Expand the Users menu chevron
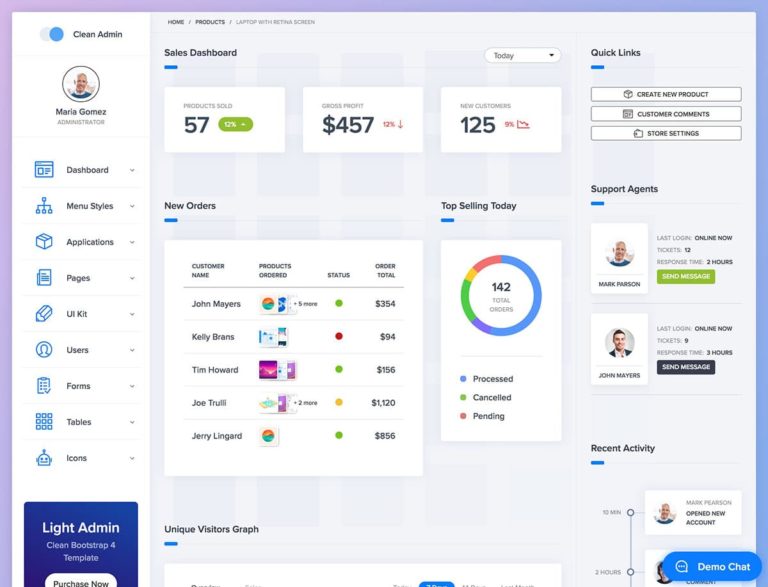768x587 pixels. [x=132, y=351]
